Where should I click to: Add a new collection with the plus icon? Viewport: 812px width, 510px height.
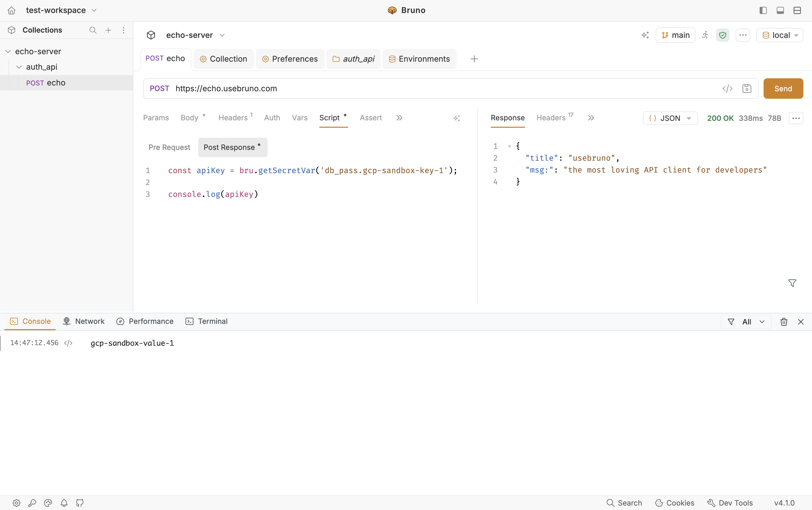(x=108, y=30)
